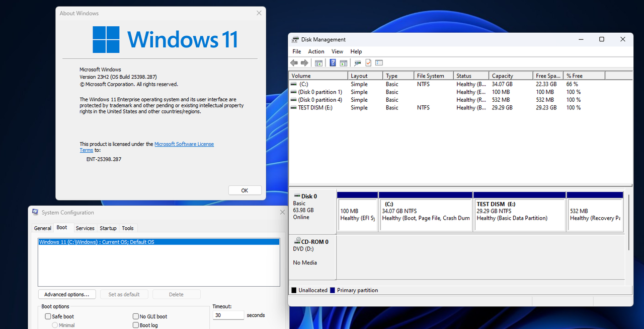
Task: Click the drive icon beside TEST DISM (E:) row
Action: click(x=294, y=108)
